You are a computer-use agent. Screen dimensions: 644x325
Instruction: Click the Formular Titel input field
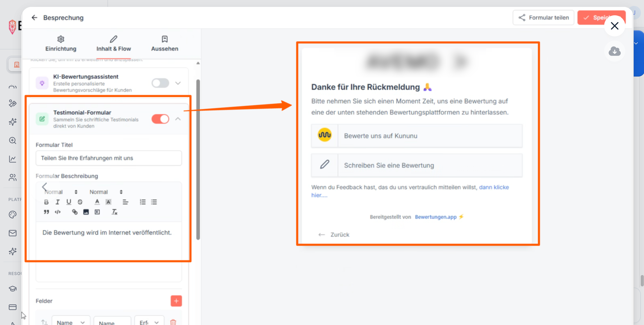[x=109, y=158]
